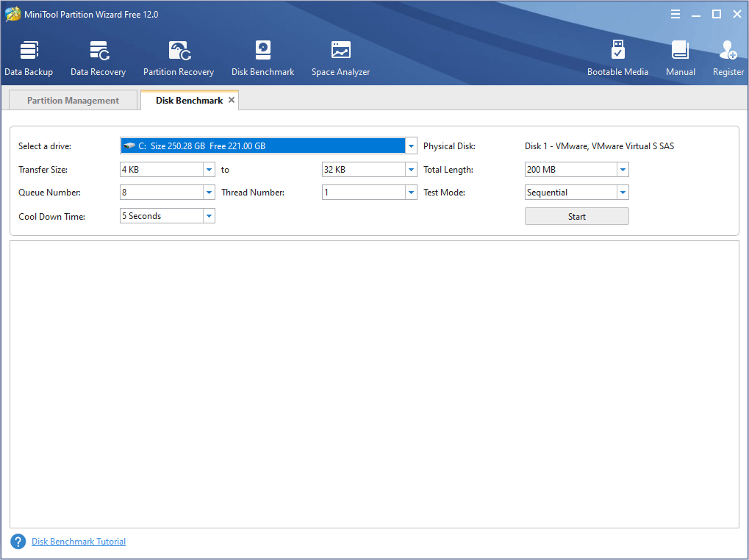Screen dimensions: 749x560
Task: Click the MiniTool Partition Wizard app logo
Action: coord(12,14)
